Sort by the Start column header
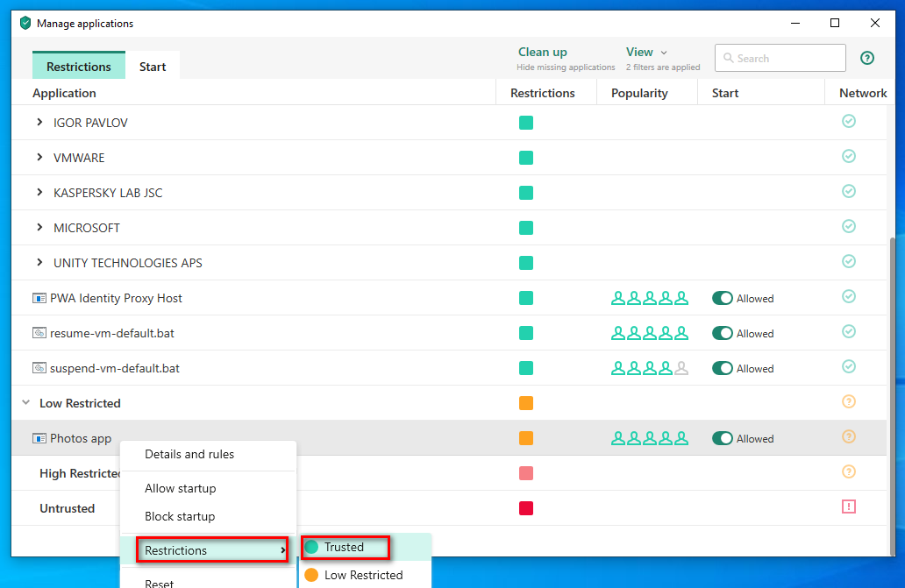 [x=725, y=93]
